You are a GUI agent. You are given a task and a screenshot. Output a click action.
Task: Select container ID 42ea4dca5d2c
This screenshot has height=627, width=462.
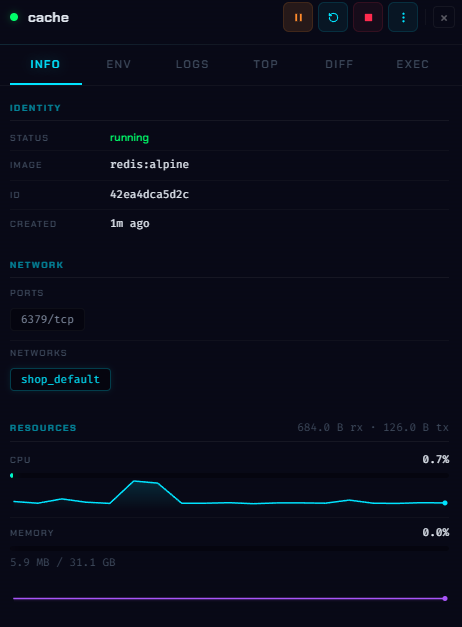pyautogui.click(x=149, y=194)
